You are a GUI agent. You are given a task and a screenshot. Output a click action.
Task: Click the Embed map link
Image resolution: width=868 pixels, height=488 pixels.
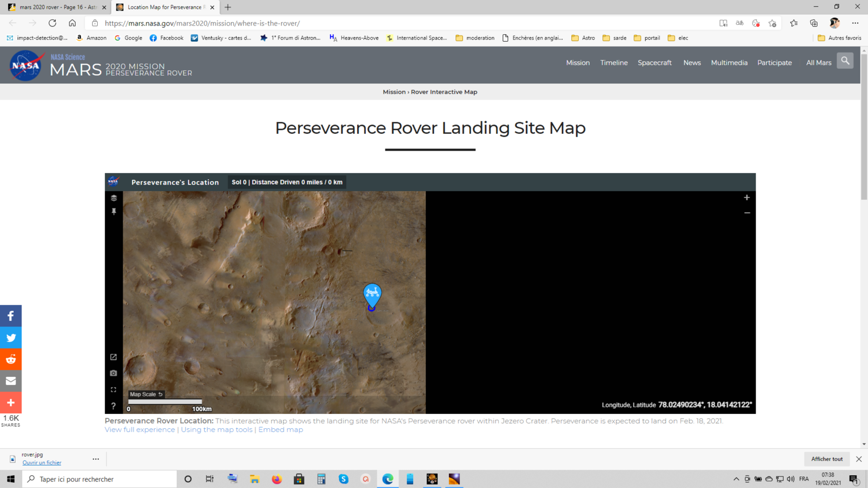pos(281,430)
